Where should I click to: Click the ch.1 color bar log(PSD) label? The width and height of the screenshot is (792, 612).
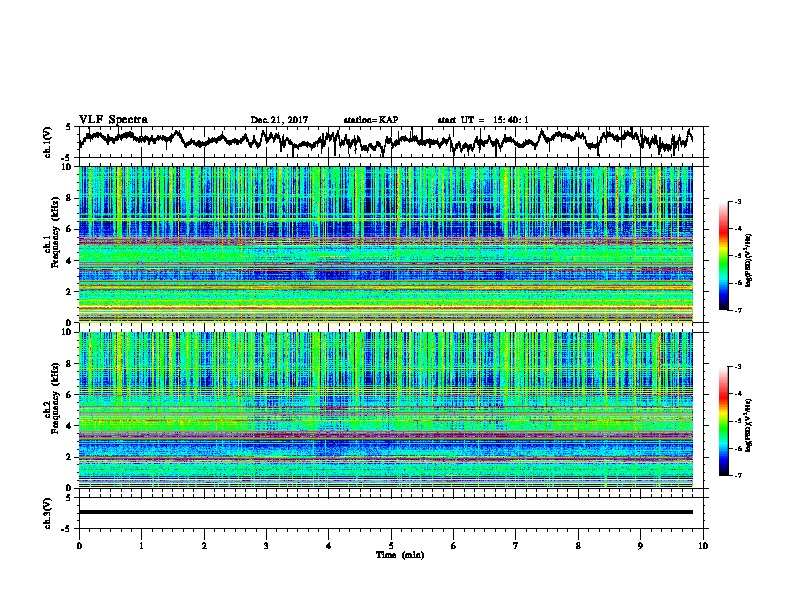(x=749, y=260)
